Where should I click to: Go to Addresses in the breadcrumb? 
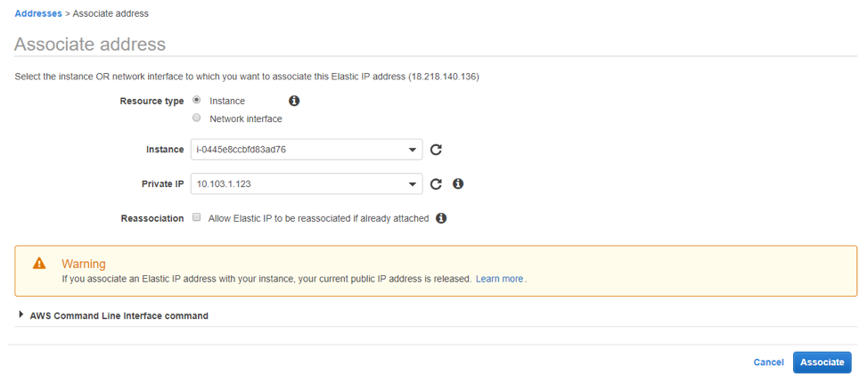tap(38, 13)
